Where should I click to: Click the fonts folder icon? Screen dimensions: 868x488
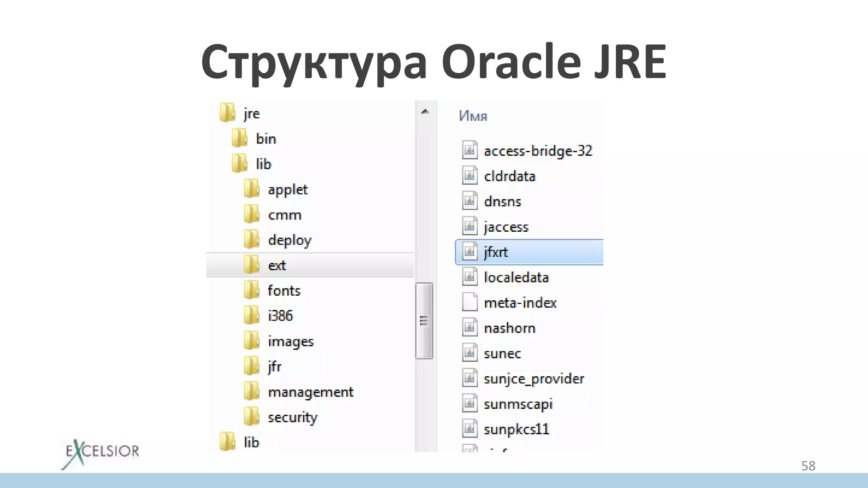click(x=252, y=290)
